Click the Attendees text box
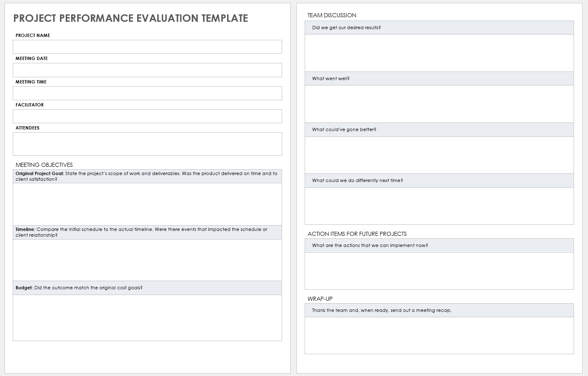This screenshot has width=588, height=376. [147, 144]
